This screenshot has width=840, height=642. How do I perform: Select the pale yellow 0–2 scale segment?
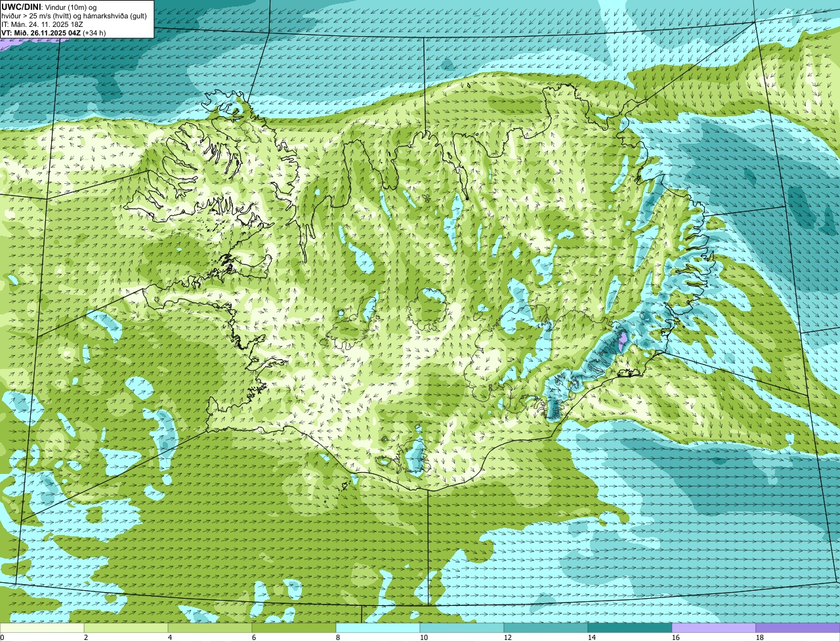(x=42, y=628)
